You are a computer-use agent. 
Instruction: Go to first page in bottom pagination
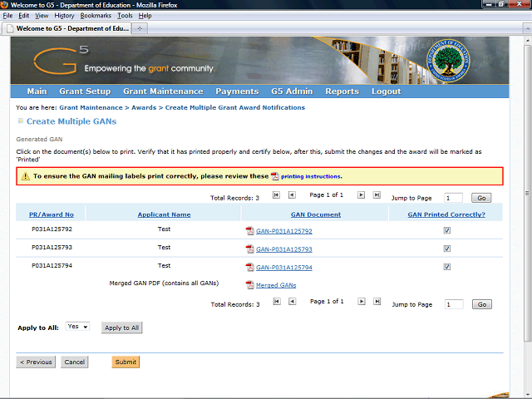pyautogui.click(x=276, y=302)
